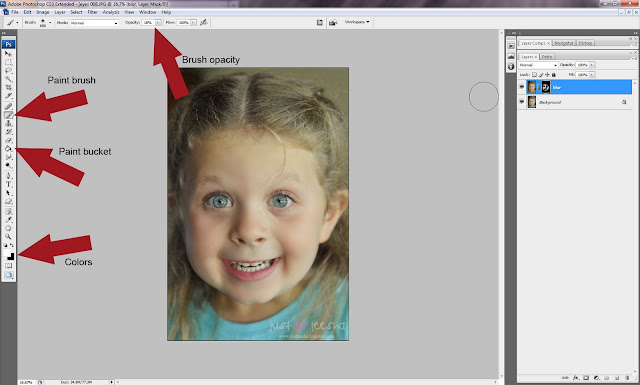Select the Eyedropper tool
This screenshot has height=385, width=640.
pos(8,220)
